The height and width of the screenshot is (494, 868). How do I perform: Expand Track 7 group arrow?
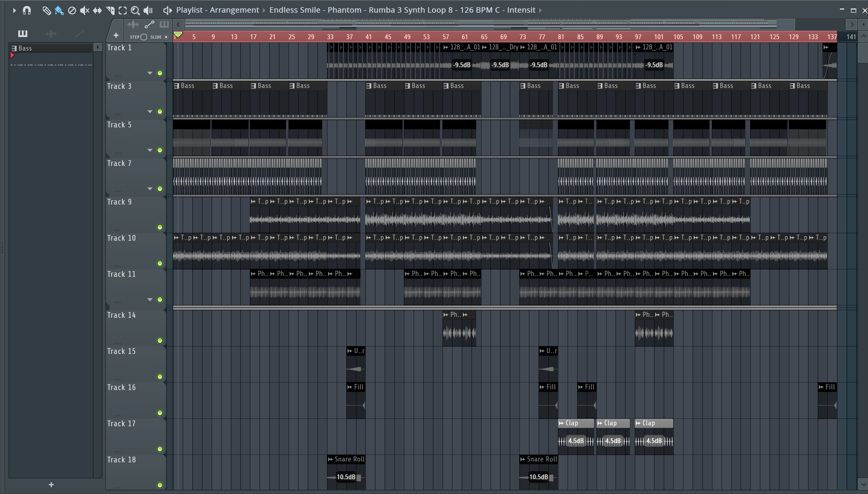click(150, 189)
